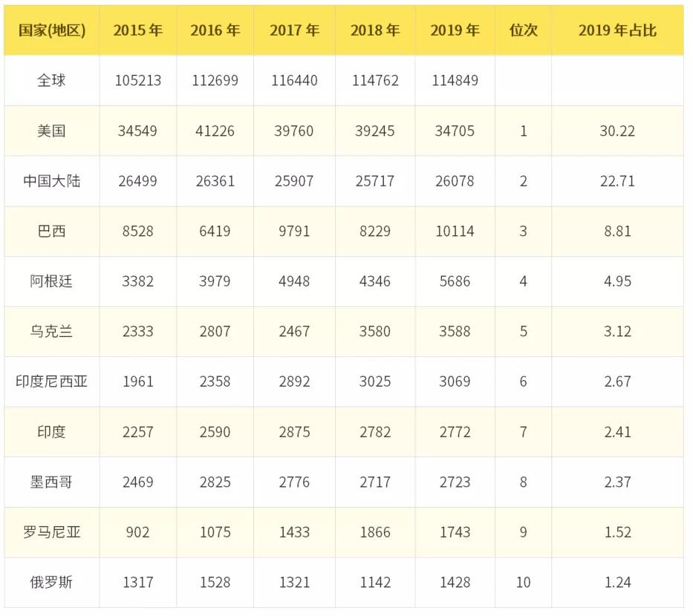Select the 巴西 row label
This screenshot has width=693, height=616.
click(x=51, y=231)
